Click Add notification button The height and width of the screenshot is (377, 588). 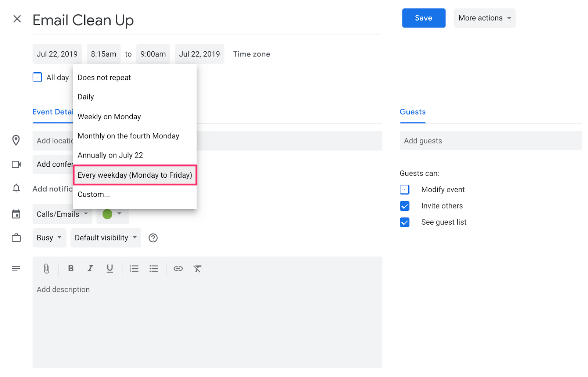pos(53,189)
